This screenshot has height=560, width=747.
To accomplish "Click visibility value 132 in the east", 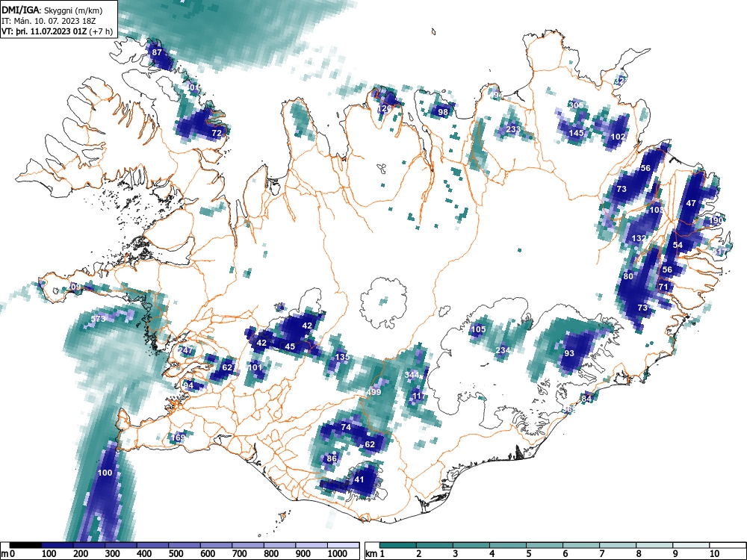I will pos(639,238).
